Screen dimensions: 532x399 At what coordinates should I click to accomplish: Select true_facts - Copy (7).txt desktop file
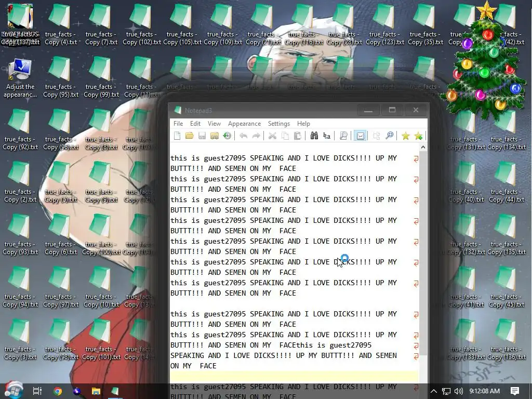[x=101, y=25]
